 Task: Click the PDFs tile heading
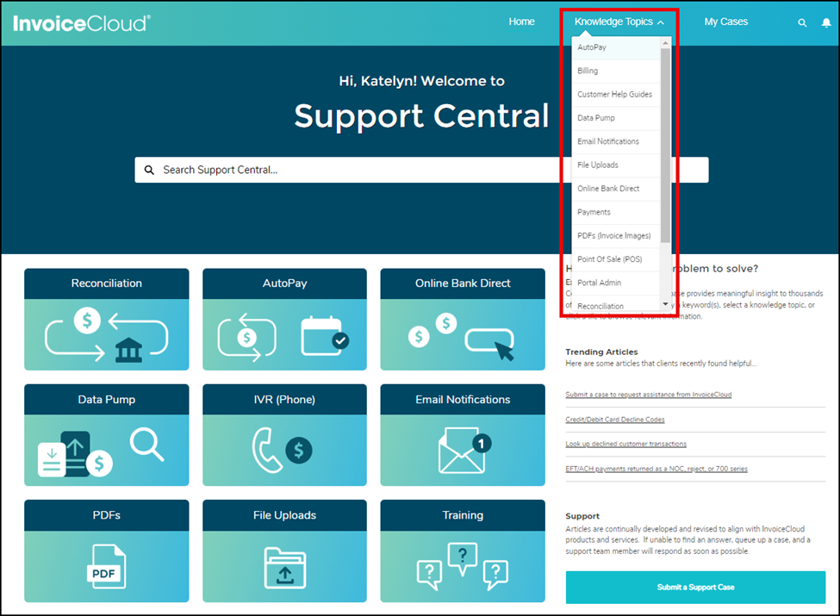click(107, 515)
